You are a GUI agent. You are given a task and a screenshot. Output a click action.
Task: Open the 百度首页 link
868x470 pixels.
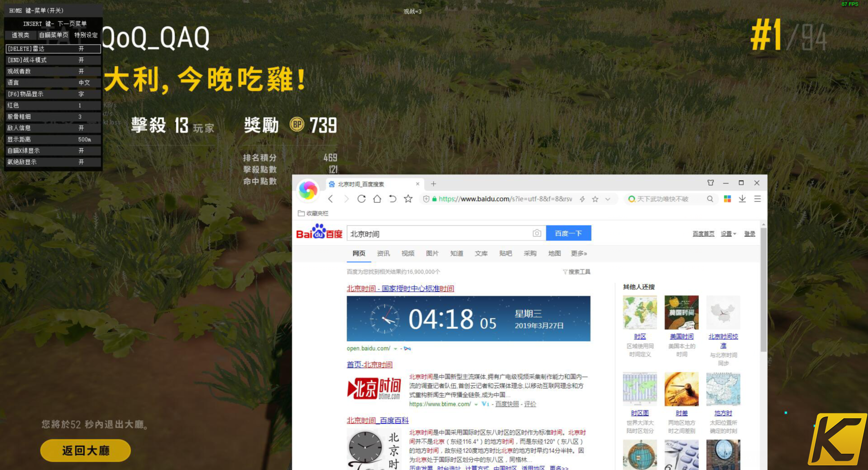click(x=704, y=234)
